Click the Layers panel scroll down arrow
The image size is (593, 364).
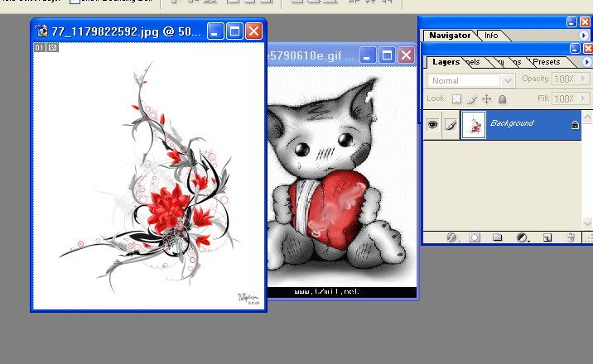pyautogui.click(x=587, y=223)
